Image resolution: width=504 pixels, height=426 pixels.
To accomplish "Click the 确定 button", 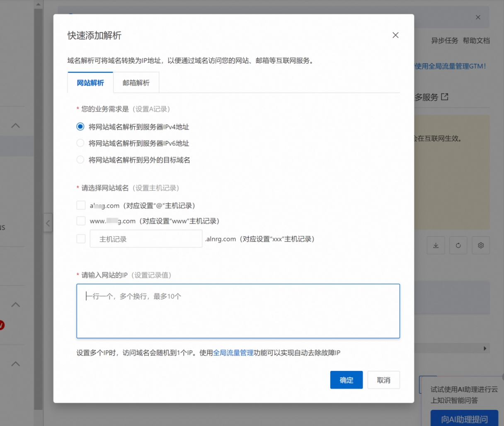I will [x=346, y=380].
